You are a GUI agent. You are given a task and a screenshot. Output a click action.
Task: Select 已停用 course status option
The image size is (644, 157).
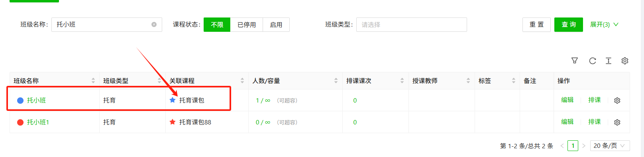247,25
